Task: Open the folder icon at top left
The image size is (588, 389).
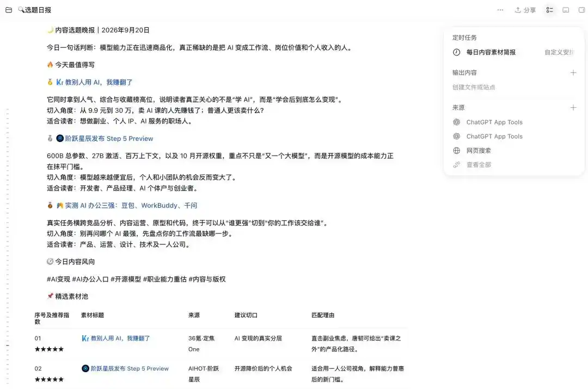Action: click(9, 10)
